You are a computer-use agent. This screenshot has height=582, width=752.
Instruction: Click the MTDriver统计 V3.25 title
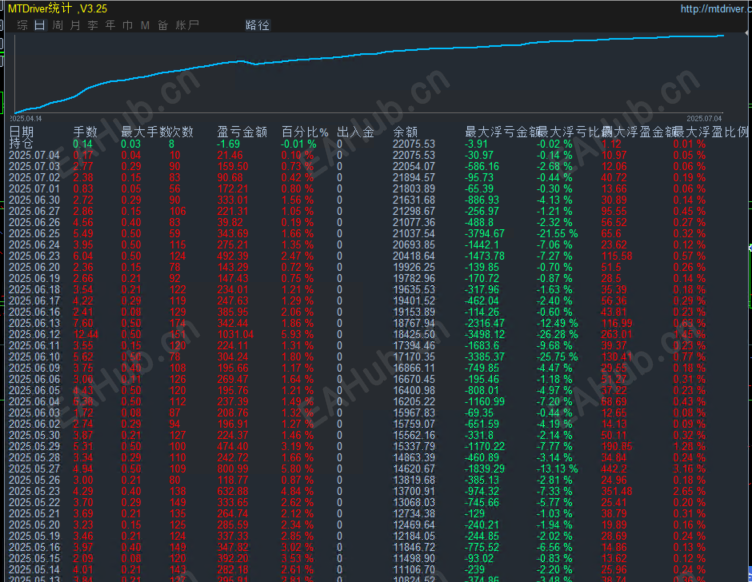point(58,9)
